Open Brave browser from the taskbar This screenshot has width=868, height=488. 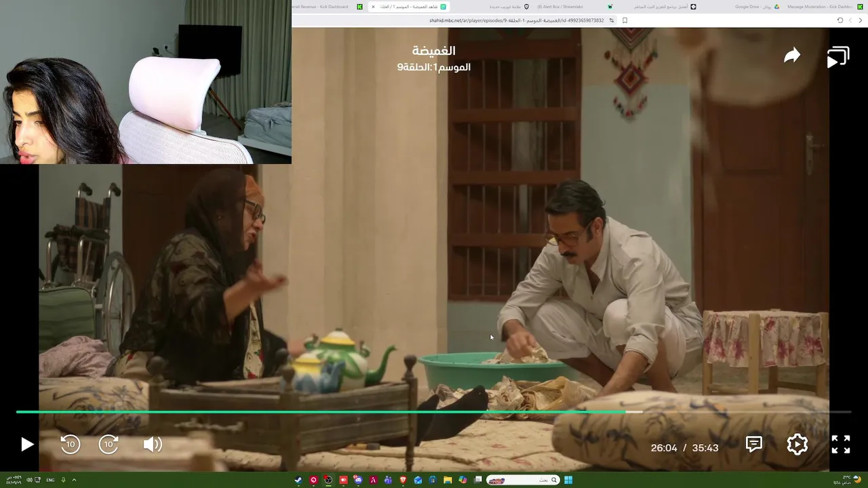coord(403,480)
